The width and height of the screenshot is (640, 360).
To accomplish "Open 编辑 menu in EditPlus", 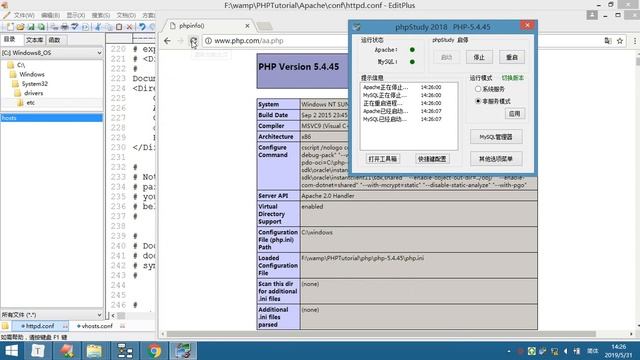I will click(x=50, y=15).
